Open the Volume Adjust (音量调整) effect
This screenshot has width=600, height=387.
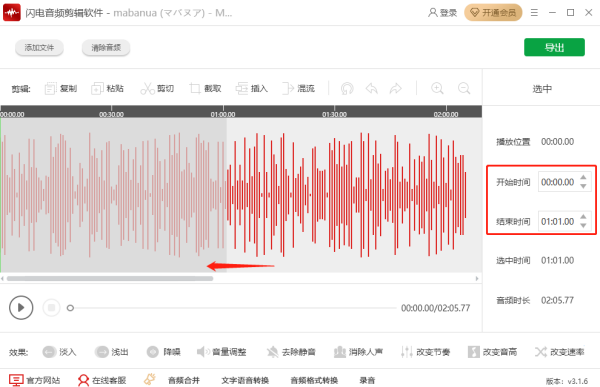point(221,351)
